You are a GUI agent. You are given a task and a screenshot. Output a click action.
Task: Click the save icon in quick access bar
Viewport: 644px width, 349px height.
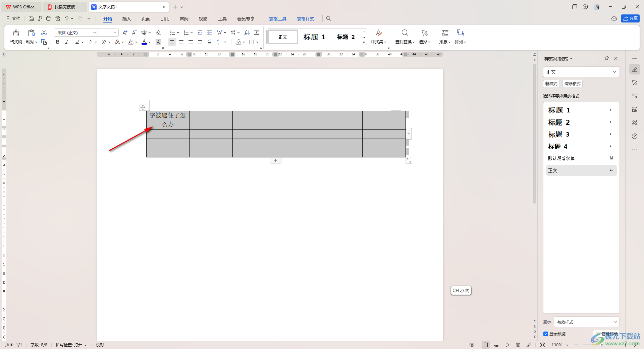31,18
